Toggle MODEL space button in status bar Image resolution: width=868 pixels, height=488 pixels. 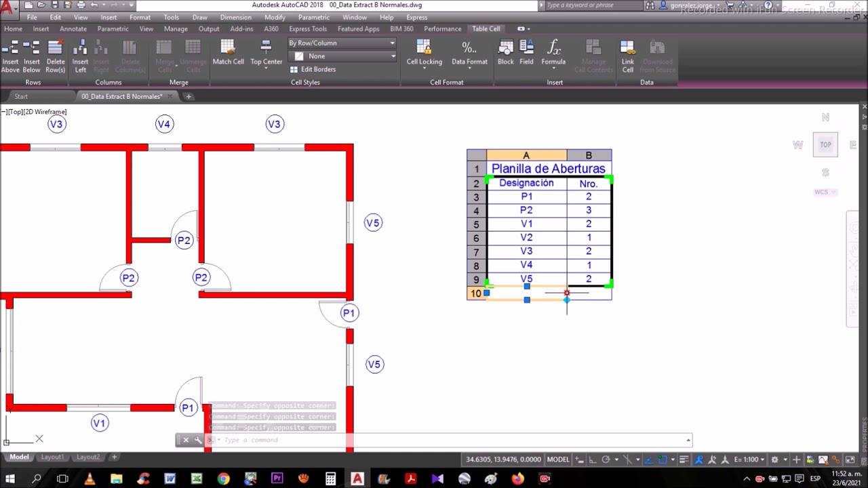(x=558, y=460)
